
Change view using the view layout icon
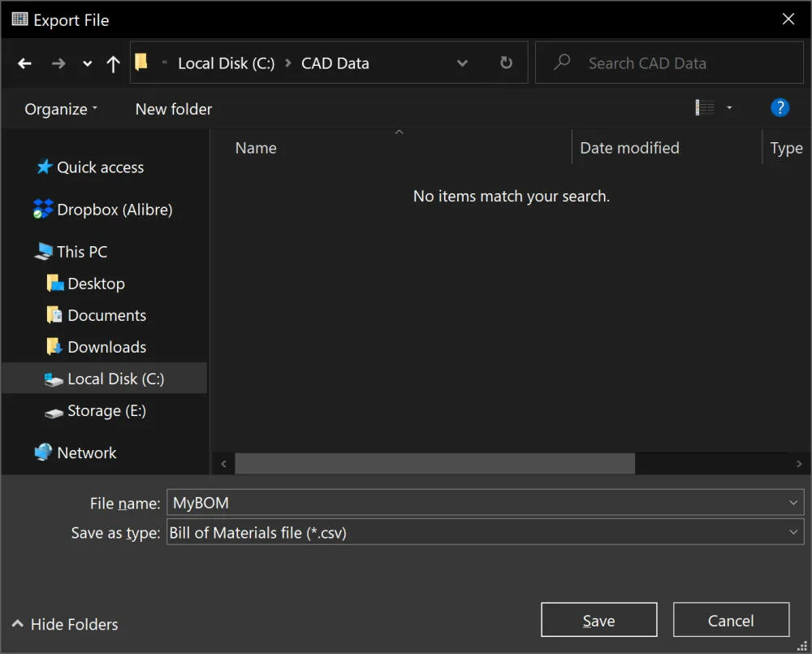pyautogui.click(x=704, y=108)
